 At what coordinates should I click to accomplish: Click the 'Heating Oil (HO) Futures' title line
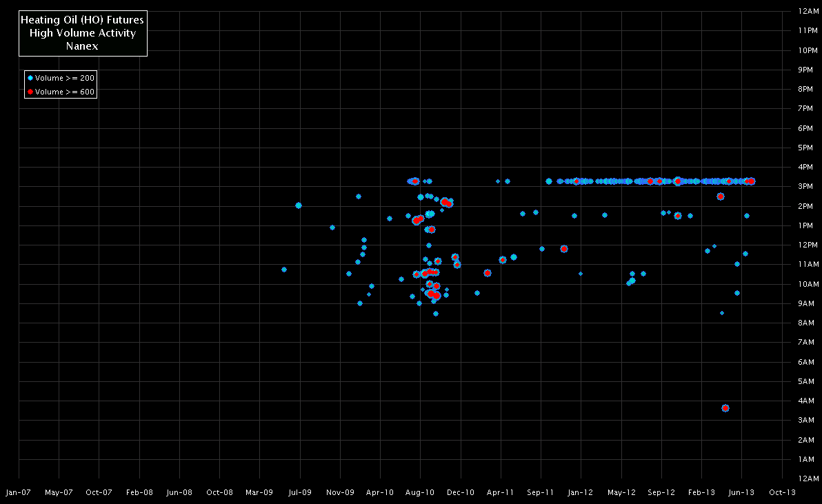(x=82, y=20)
